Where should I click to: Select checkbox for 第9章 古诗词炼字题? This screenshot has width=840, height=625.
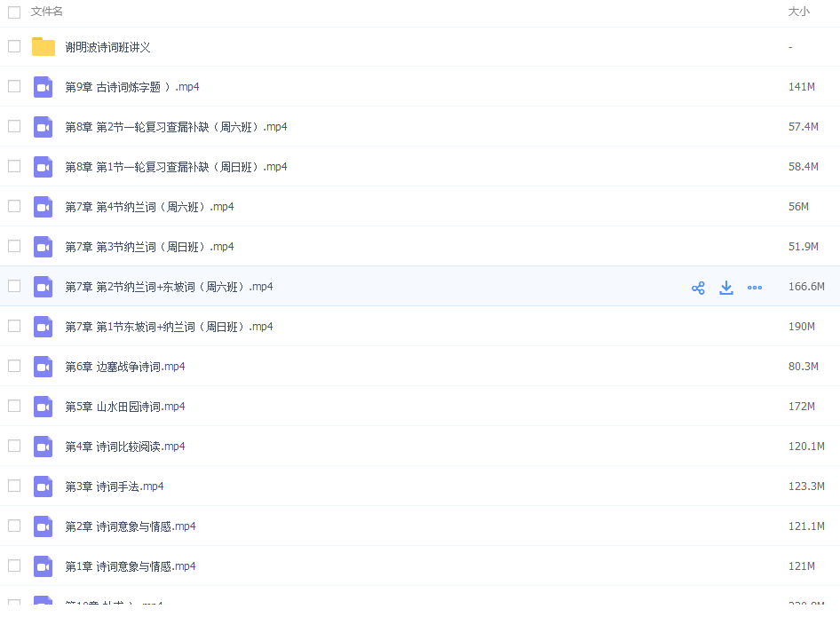point(14,86)
